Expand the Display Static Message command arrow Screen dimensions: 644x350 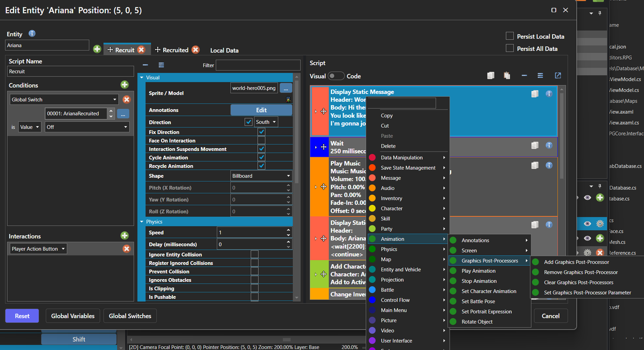315,111
